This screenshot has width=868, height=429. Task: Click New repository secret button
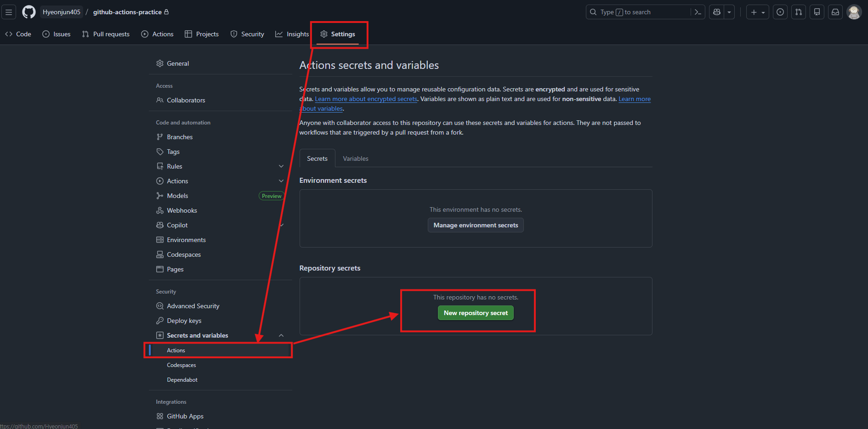(476, 313)
